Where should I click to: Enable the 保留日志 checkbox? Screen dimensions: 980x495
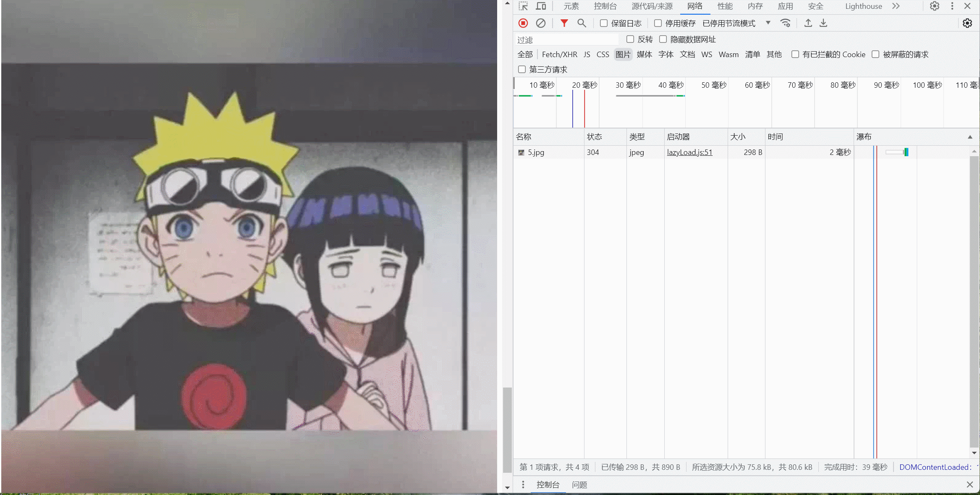604,24
